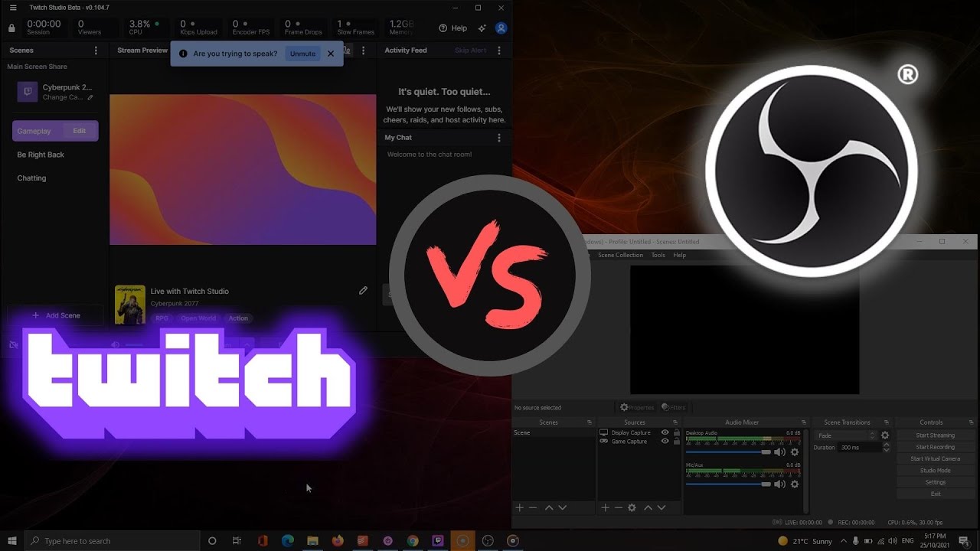This screenshot has width=980, height=551.
Task: Click Edit on the Gameplay scene
Action: point(80,131)
